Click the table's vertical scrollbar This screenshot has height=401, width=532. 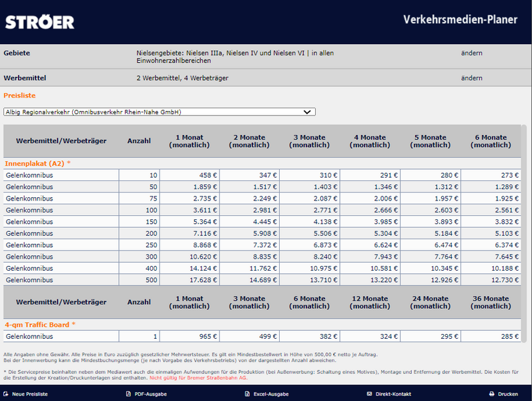[524, 233]
